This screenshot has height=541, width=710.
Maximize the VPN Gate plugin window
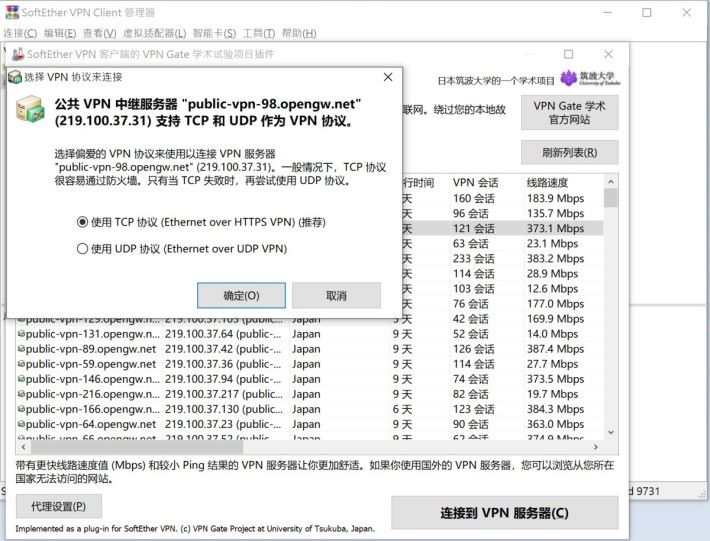(568, 54)
